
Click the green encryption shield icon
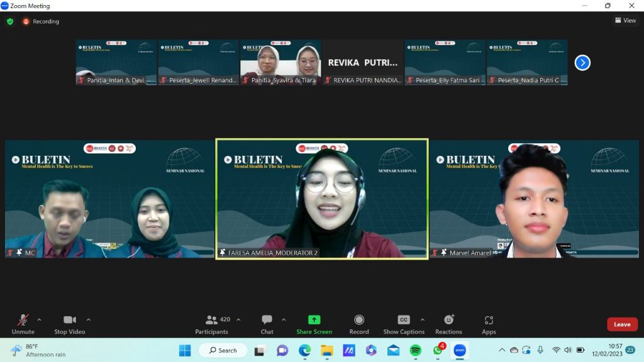click(10, 21)
